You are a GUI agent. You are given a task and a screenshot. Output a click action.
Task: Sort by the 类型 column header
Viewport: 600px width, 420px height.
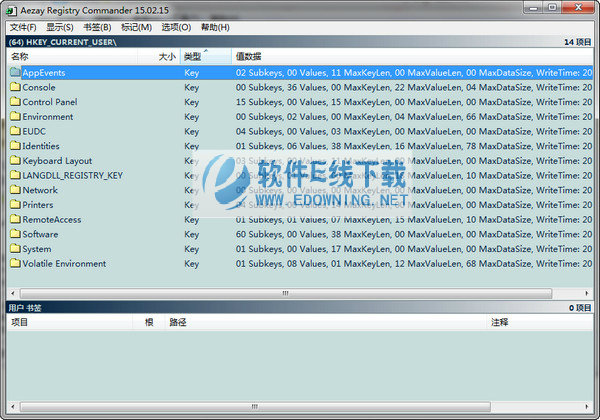click(192, 57)
